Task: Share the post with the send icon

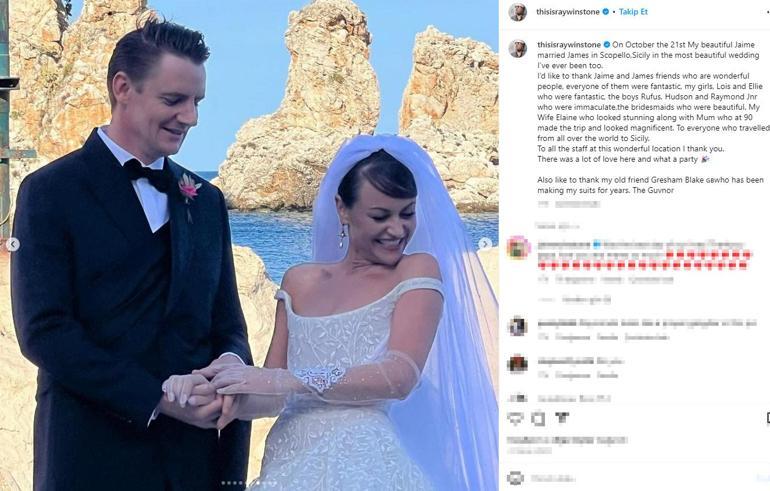Action: click(x=562, y=418)
